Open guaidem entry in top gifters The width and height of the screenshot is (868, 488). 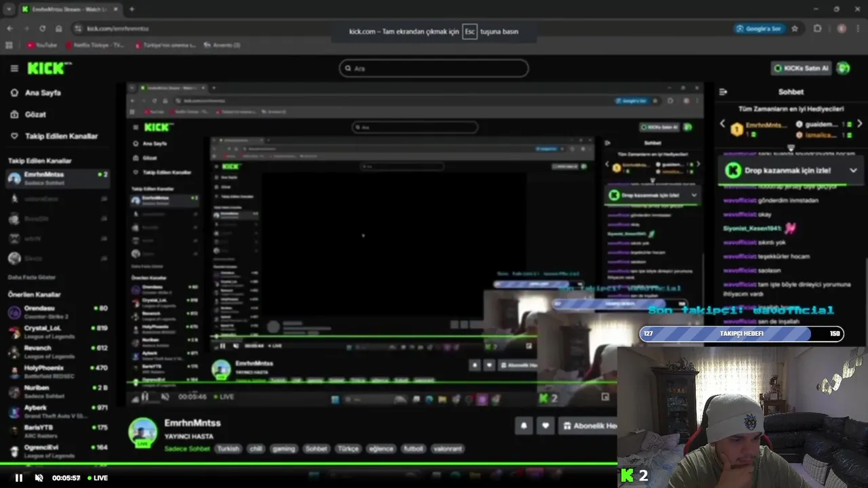point(824,125)
